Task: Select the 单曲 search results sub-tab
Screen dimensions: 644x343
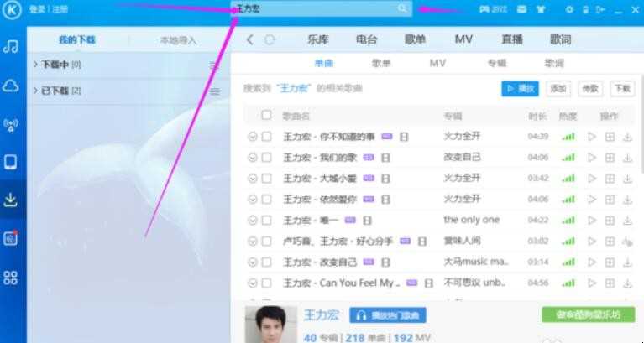Action: (323, 63)
